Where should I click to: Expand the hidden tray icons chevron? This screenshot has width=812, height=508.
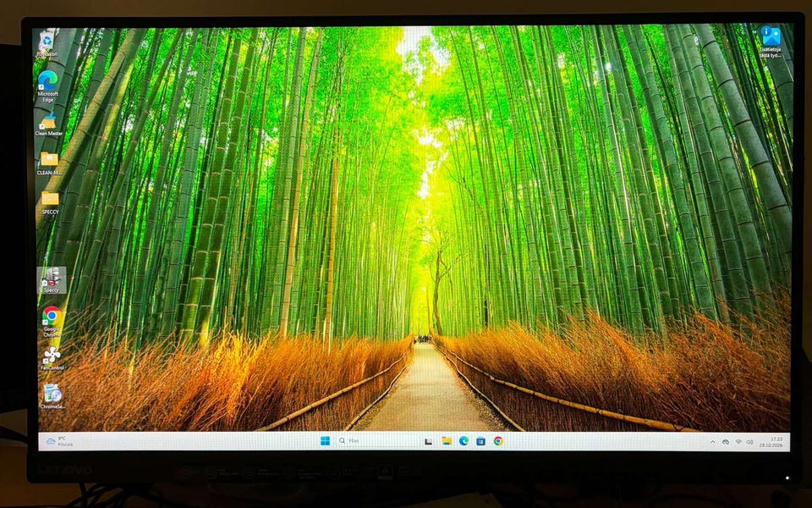click(712, 442)
